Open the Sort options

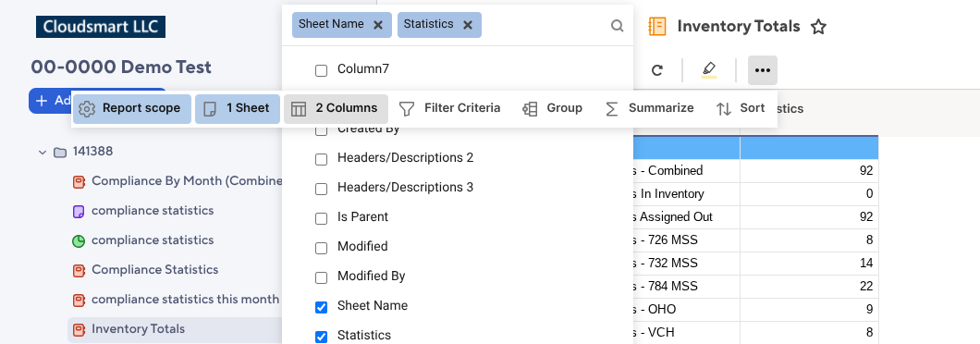pos(740,109)
